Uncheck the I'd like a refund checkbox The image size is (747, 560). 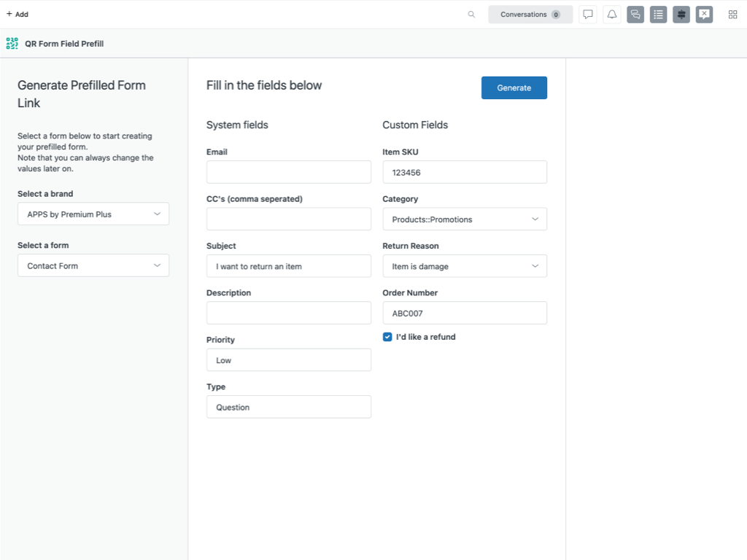[387, 337]
